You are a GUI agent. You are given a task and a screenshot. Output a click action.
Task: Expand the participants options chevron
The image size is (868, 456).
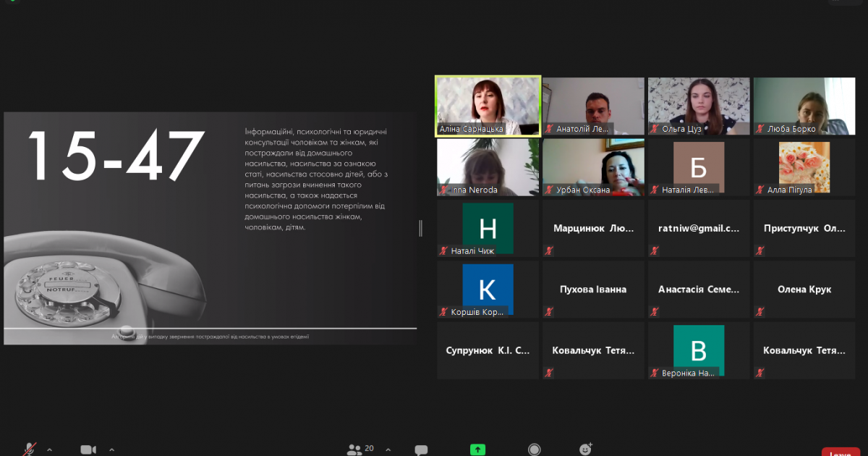coord(388,449)
